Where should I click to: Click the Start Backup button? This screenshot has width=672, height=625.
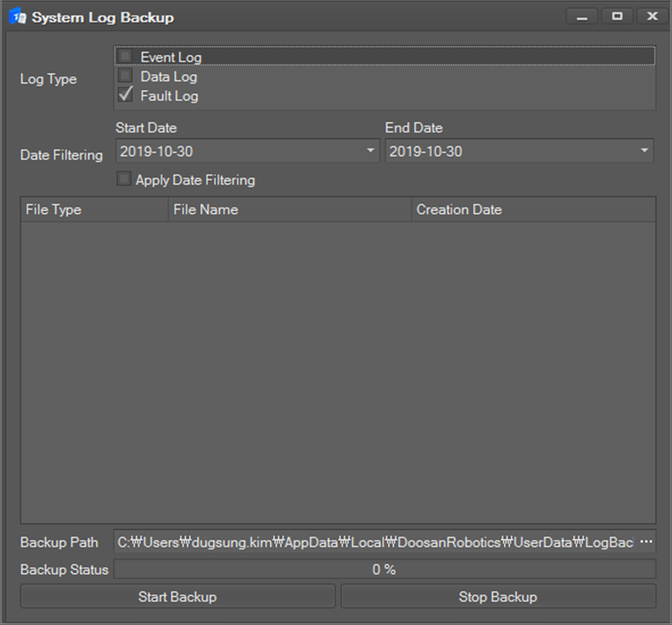[177, 597]
